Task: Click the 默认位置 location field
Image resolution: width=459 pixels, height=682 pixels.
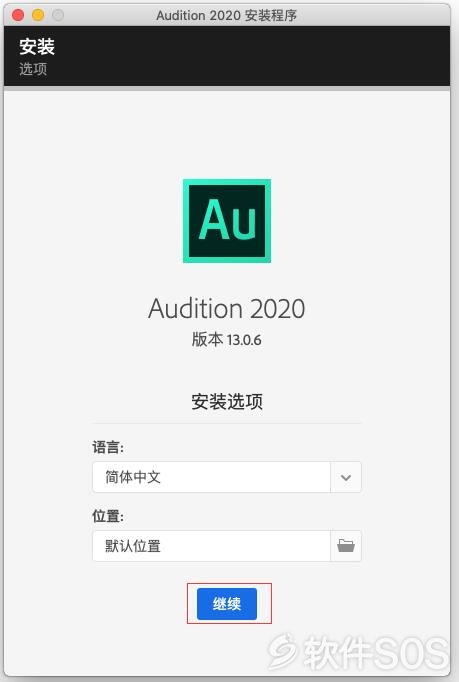Action: (211, 545)
